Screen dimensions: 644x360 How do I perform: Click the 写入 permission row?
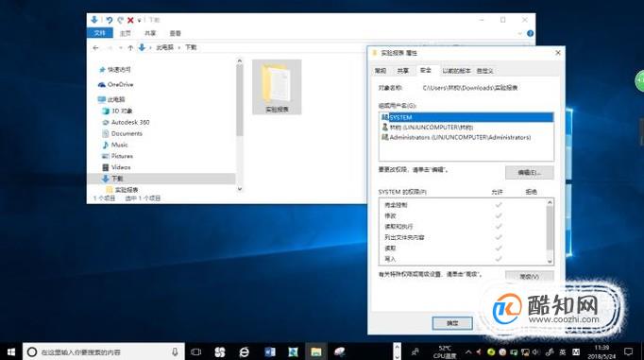[x=464, y=259]
